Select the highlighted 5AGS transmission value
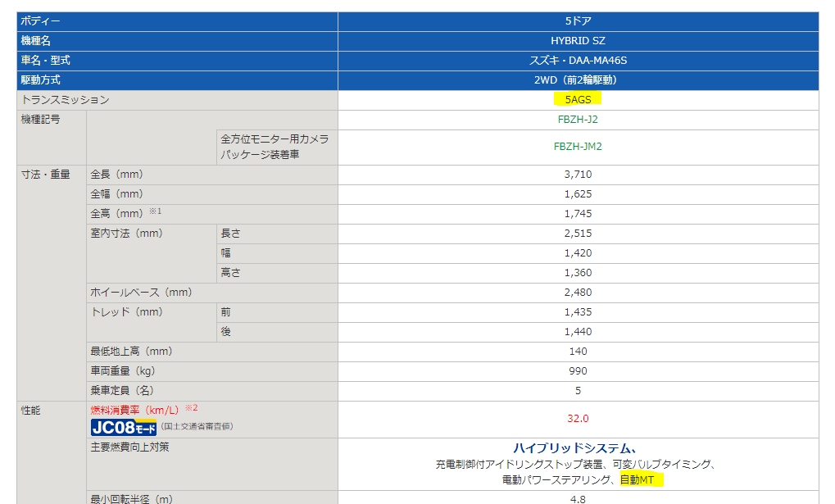Image resolution: width=835 pixels, height=504 pixels. tap(578, 100)
